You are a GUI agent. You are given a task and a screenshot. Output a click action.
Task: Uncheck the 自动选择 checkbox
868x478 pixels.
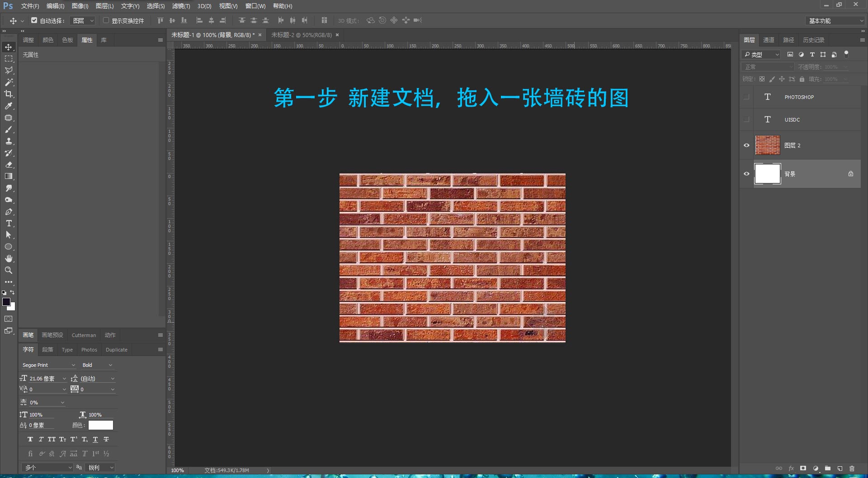(x=34, y=20)
